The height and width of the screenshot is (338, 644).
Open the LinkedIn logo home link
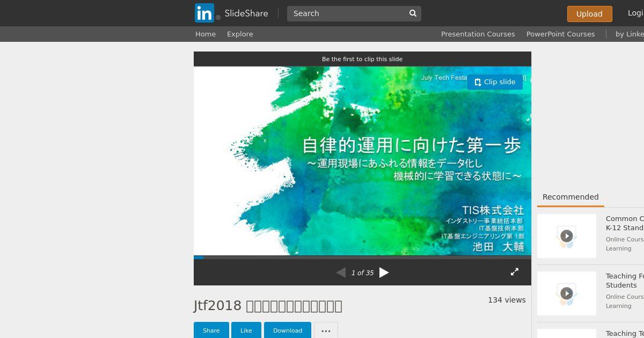204,13
